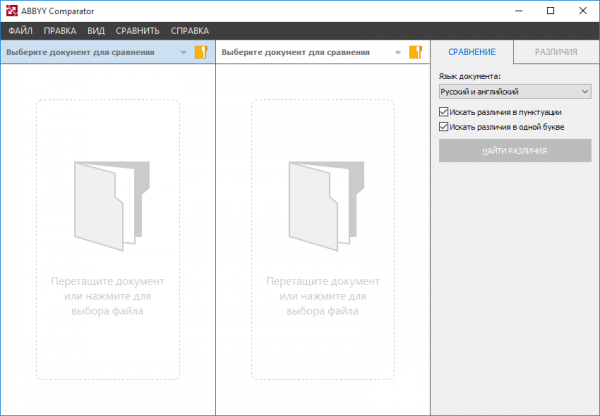The height and width of the screenshot is (416, 600).
Task: Open the СПРАВКА menu
Action: pyautogui.click(x=190, y=31)
